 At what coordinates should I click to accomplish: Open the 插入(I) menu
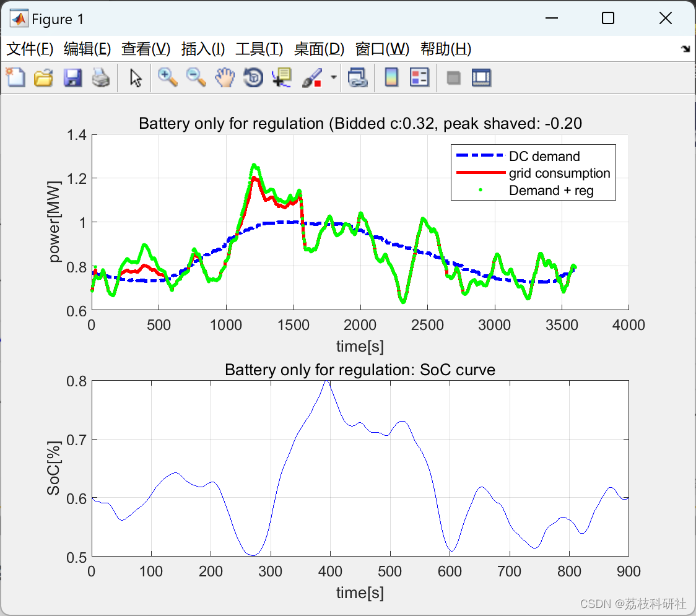tap(203, 49)
